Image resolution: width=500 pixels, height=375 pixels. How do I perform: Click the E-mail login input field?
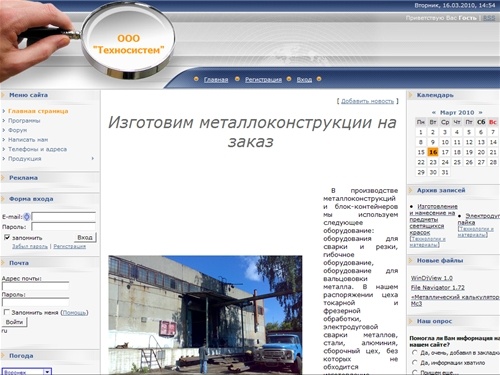[x=63, y=217]
